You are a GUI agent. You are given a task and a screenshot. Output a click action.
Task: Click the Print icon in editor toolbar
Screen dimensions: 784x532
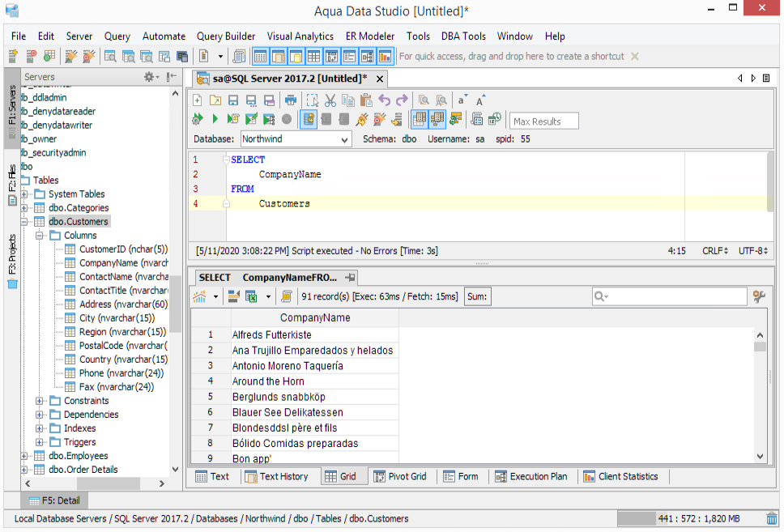click(x=290, y=100)
